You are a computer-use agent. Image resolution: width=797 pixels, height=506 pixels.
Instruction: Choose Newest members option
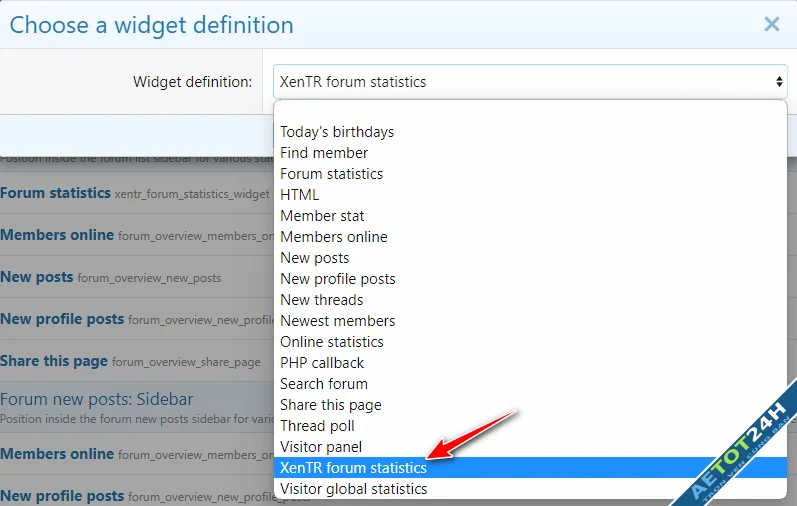(x=337, y=321)
